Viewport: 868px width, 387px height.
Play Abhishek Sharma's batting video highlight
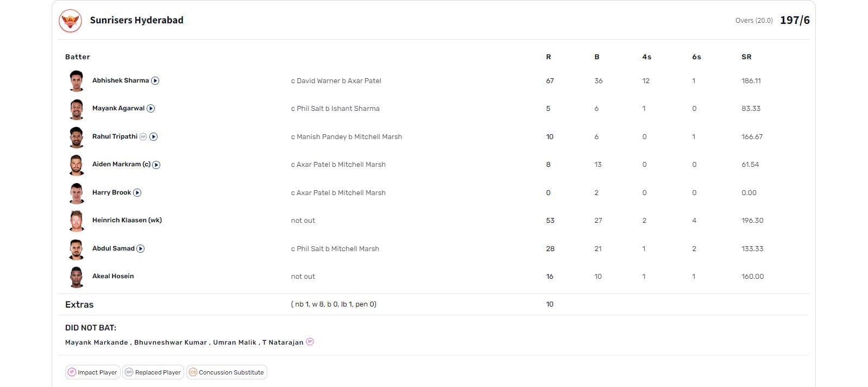(155, 80)
